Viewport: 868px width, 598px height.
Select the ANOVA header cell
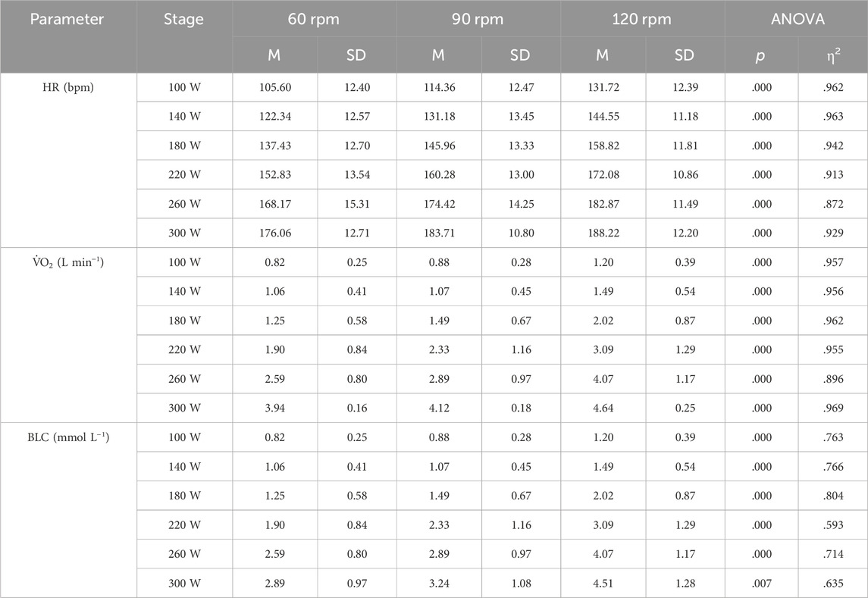point(797,19)
